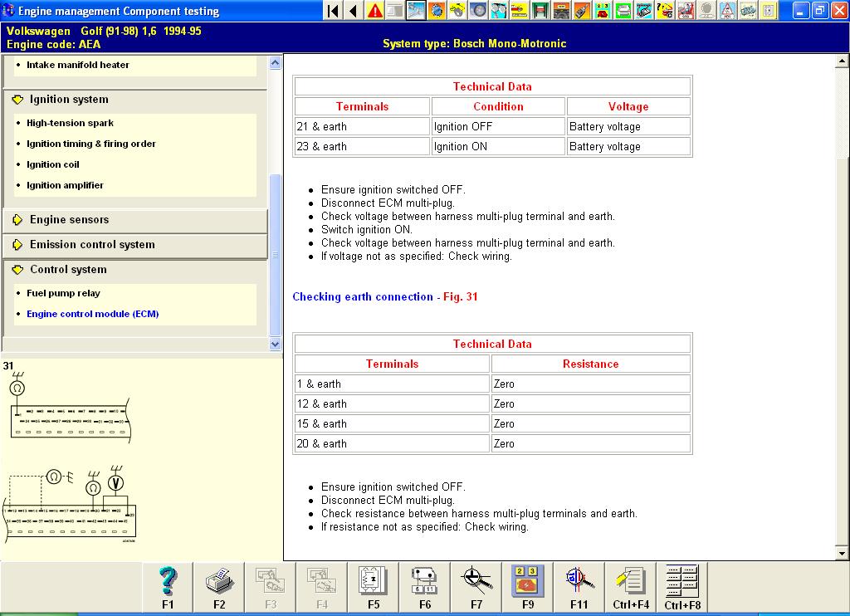Click the red warning triangle icon

pos(375,11)
